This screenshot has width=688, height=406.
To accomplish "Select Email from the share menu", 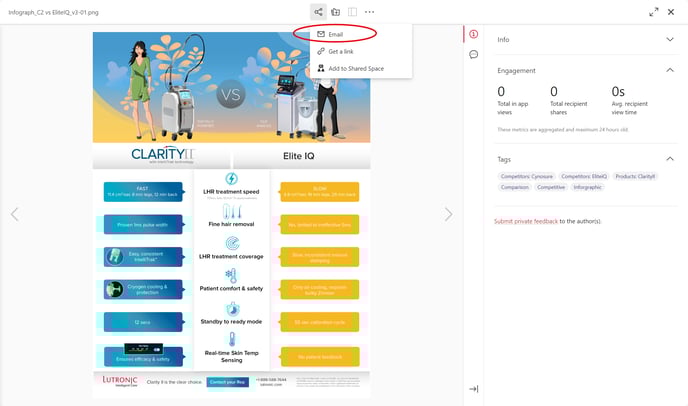I will click(335, 34).
